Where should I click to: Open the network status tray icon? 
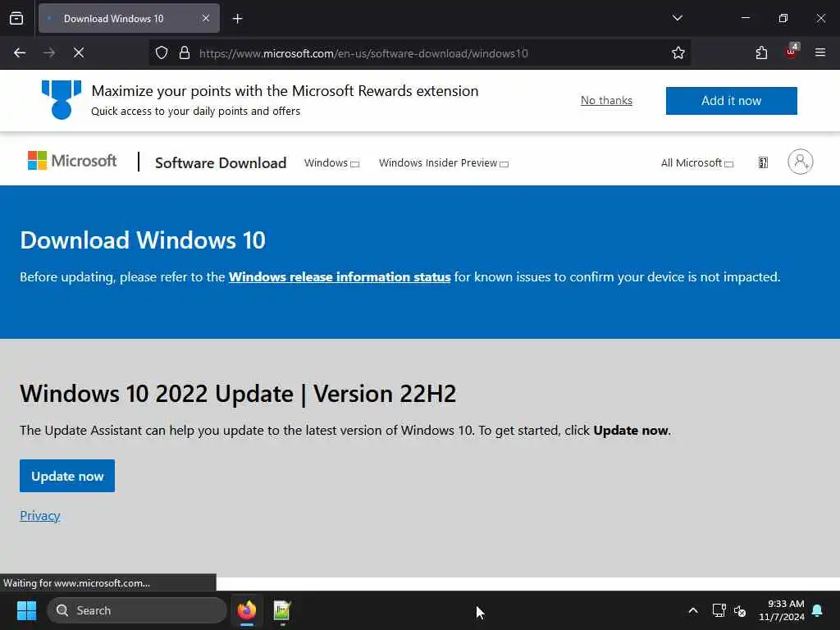tap(719, 610)
